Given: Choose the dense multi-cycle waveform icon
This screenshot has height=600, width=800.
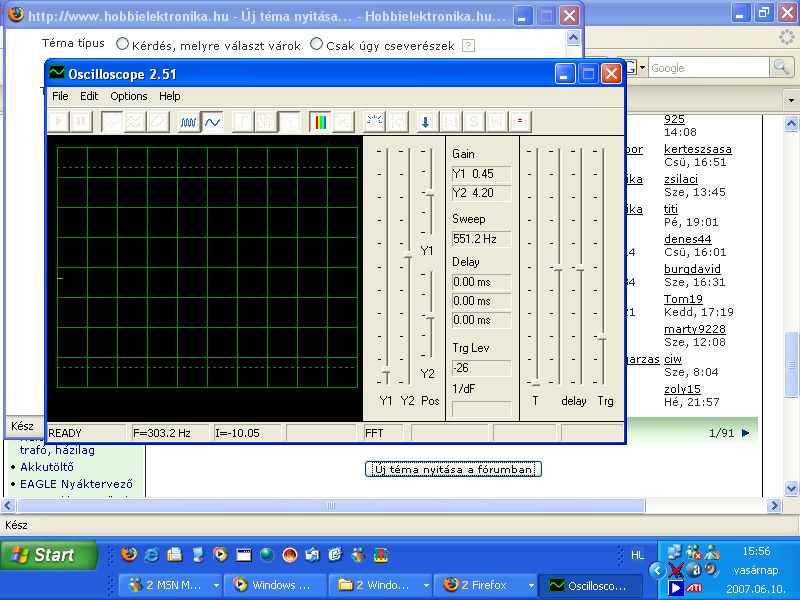Looking at the screenshot, I should tap(188, 121).
